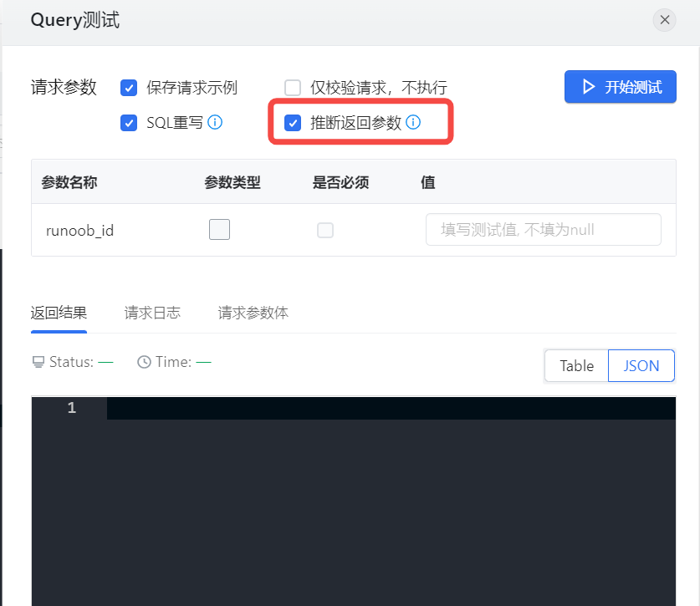
Task: Click 是否必须 column header
Action: pyautogui.click(x=340, y=182)
